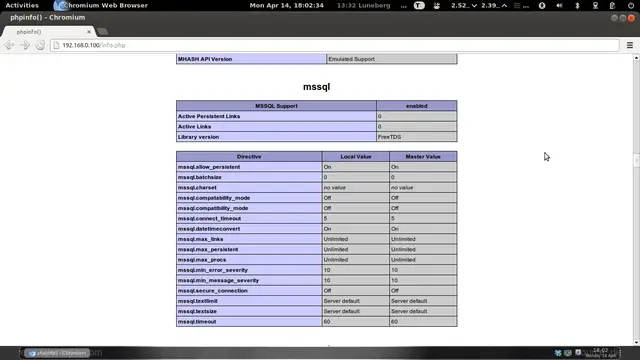Image resolution: width=640 pixels, height=360 pixels.
Task: Click the monitor tray icon in the bottom panel
Action: click(x=568, y=353)
